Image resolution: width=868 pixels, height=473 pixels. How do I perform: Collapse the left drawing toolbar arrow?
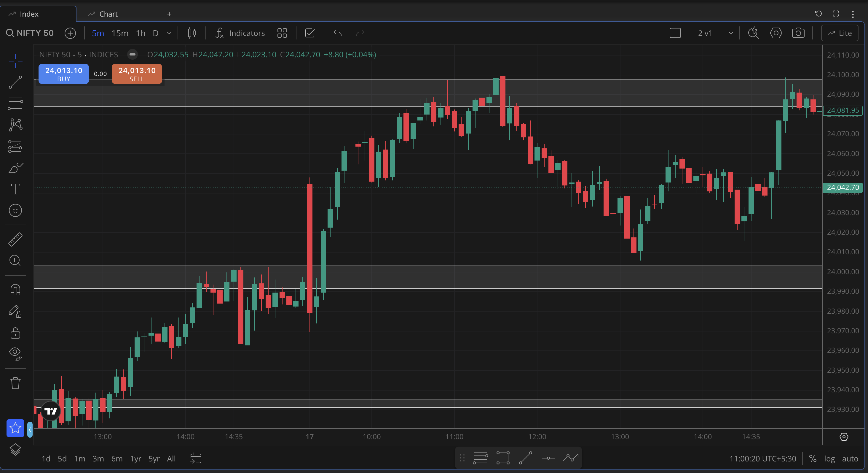click(30, 429)
